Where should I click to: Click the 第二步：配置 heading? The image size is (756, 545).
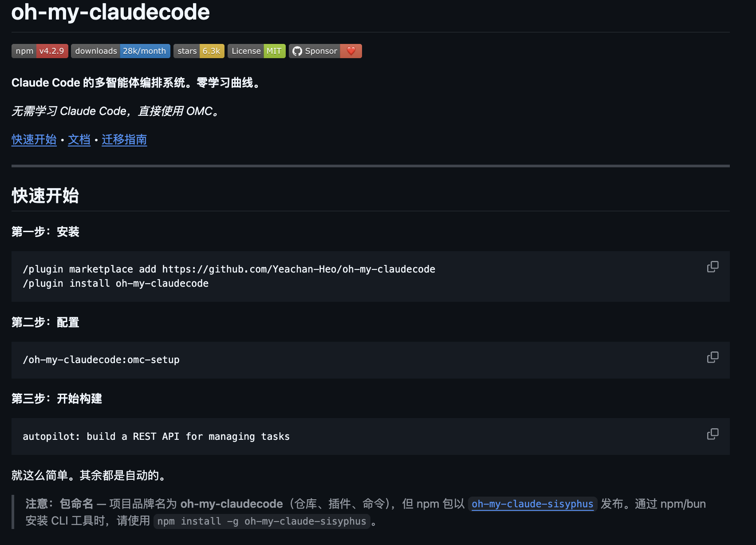click(x=45, y=322)
